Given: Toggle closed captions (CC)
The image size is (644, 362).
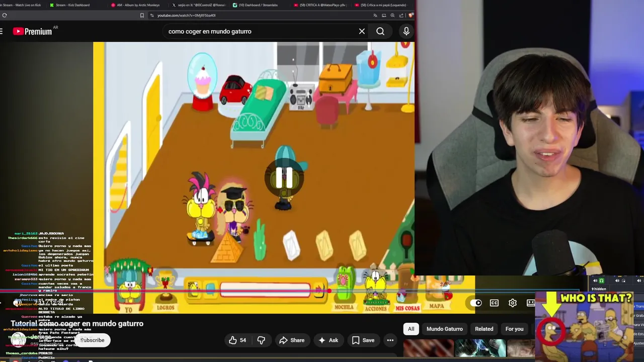Looking at the screenshot, I should (494, 303).
